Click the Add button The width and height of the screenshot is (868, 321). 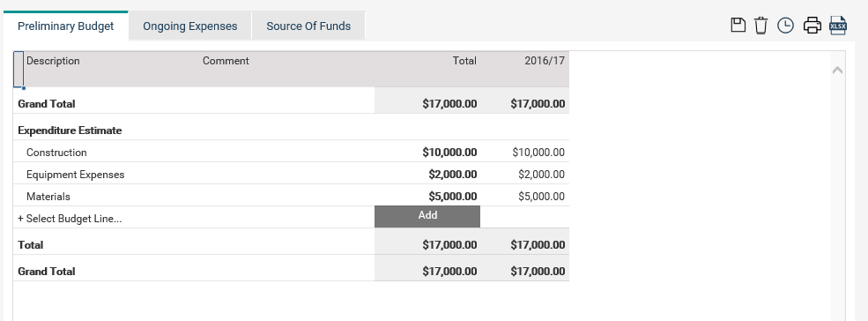coord(427,216)
